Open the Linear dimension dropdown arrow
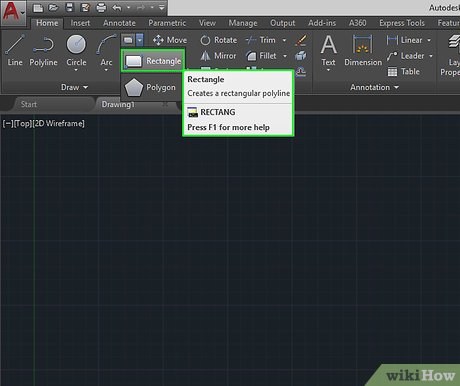This screenshot has width=460, height=386. 429,40
